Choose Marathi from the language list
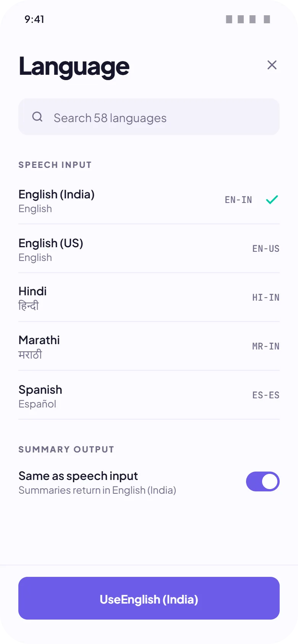The width and height of the screenshot is (298, 644). point(149,346)
